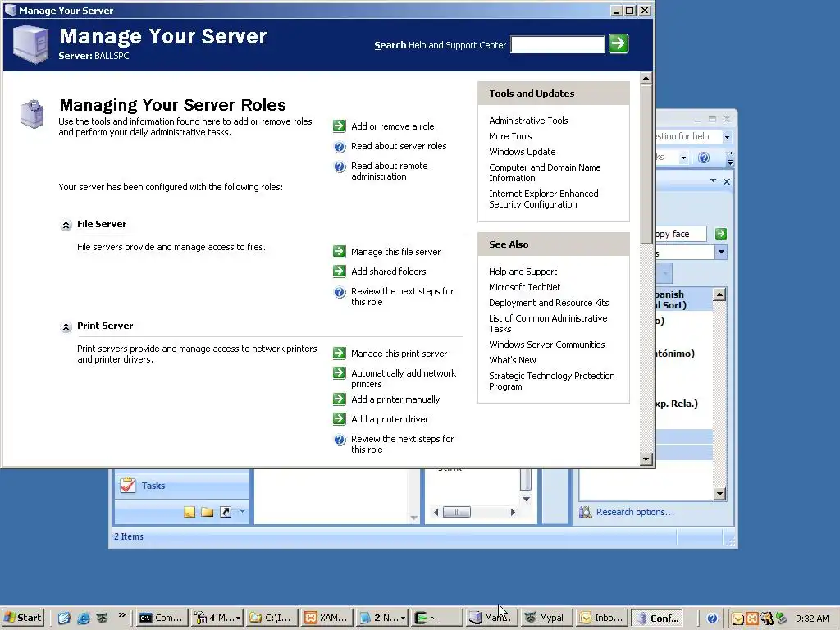This screenshot has width=840, height=630.
Task: Open Research options link in Outlook
Action: [635, 512]
